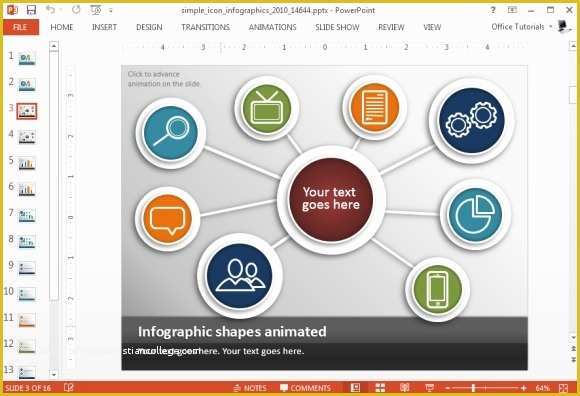580x396 pixels.
Task: Click the Save icon in quick access toolbar
Action: (x=31, y=10)
